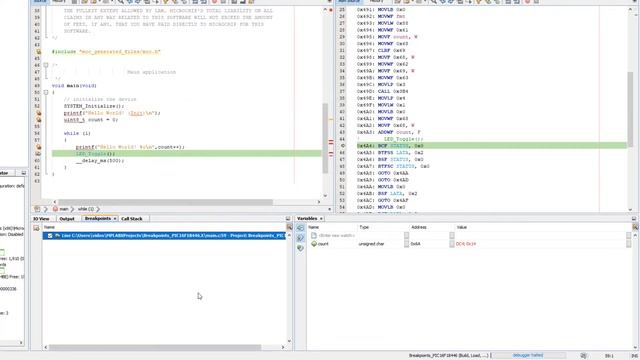Click the __delay_ms(500) line in editor
640x360 pixels.
coord(100,160)
